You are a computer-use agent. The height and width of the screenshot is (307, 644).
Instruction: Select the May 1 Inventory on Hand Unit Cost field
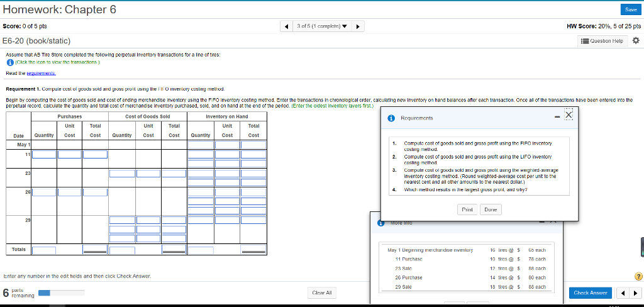[x=227, y=145]
